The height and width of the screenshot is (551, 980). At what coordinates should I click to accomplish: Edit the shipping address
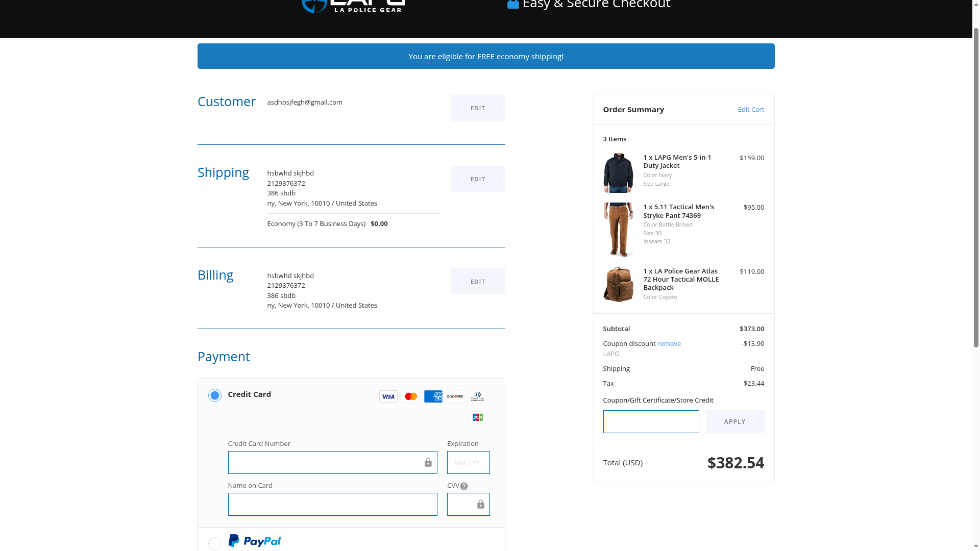(477, 179)
